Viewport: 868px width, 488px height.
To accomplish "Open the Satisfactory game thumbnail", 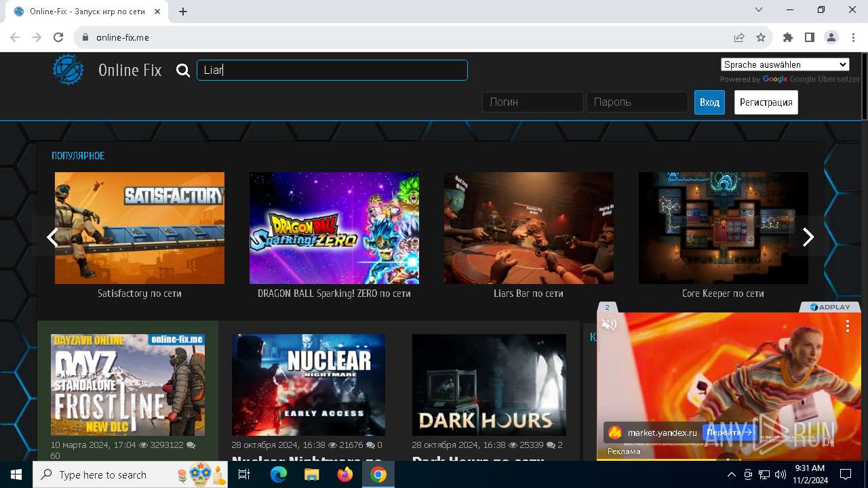I will (140, 228).
